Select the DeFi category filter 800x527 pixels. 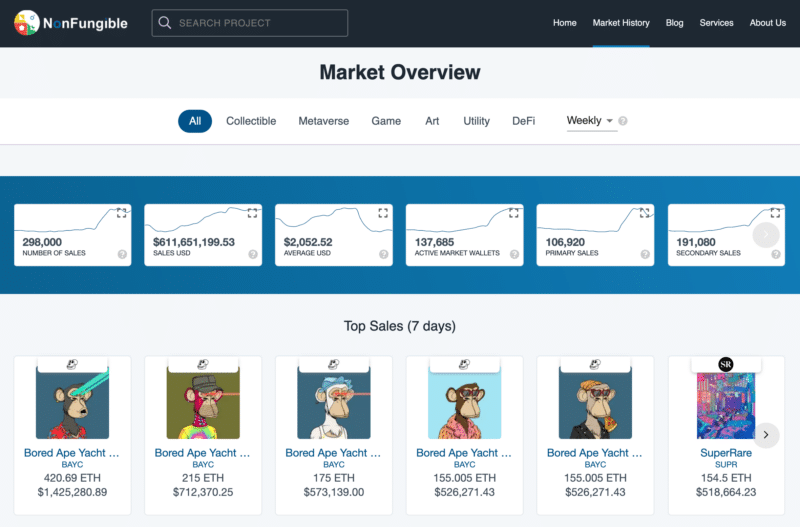(523, 121)
